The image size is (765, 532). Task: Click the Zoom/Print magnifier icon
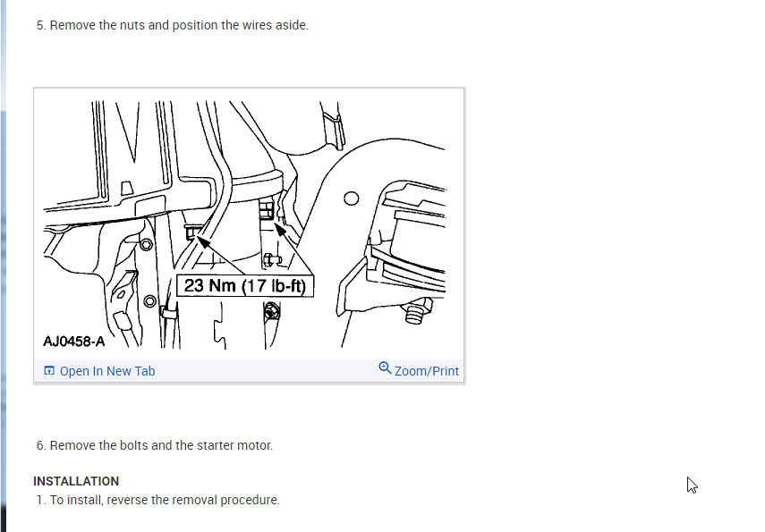click(x=385, y=367)
